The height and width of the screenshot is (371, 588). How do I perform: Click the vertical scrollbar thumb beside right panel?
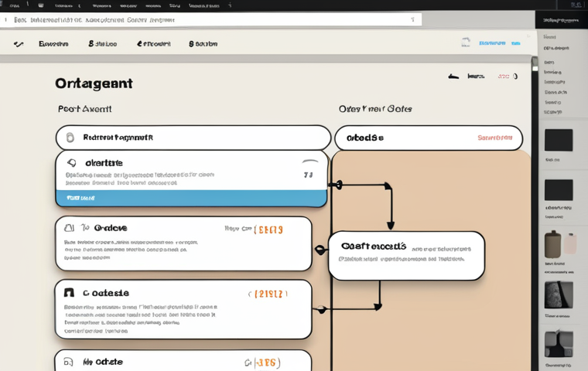point(535,64)
